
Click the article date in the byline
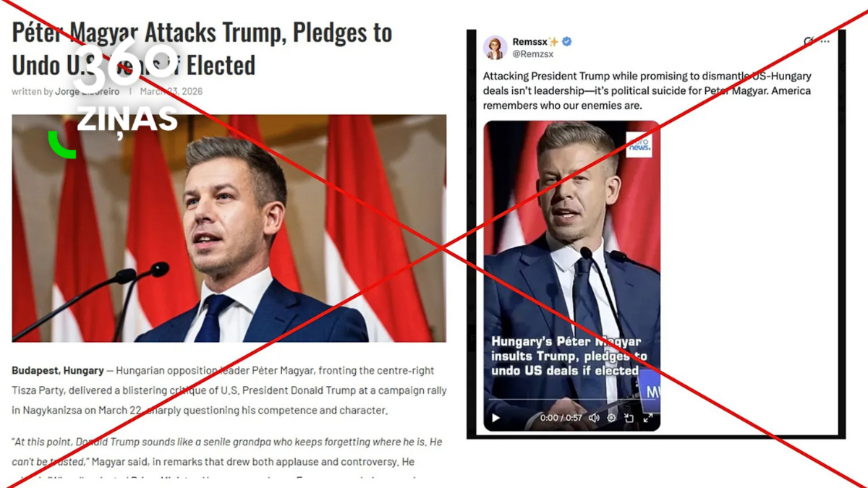(x=171, y=91)
